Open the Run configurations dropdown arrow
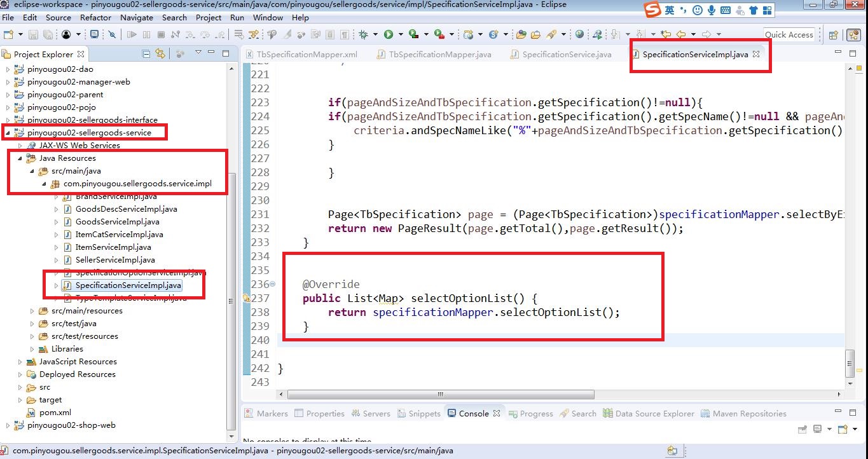Screen dimensions: 868x459 coord(401,34)
